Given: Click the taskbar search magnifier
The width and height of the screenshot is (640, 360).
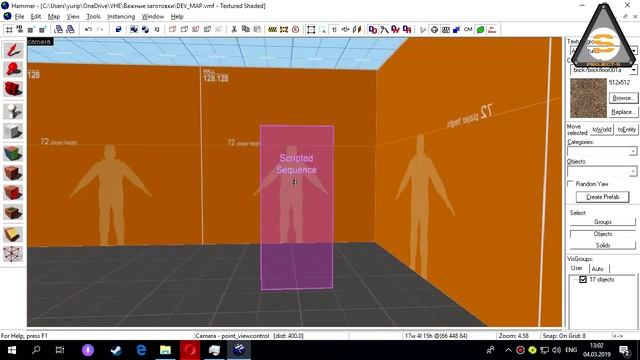Looking at the screenshot, I should click(36, 350).
